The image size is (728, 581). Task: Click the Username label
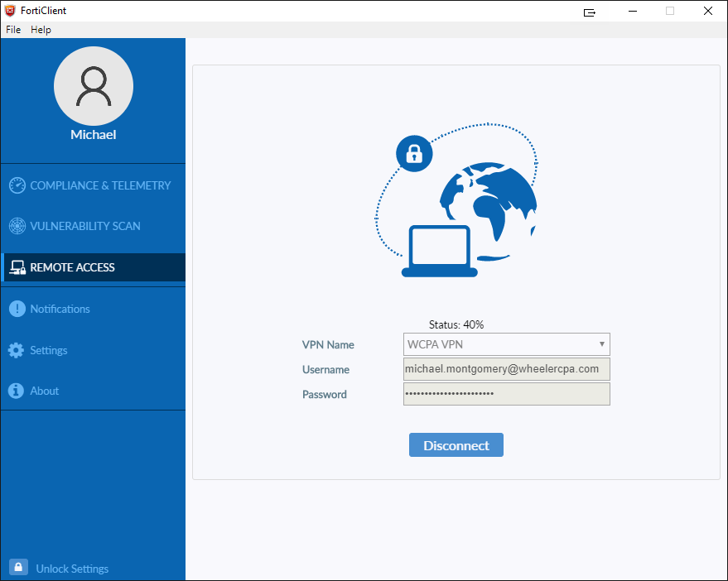pos(326,369)
